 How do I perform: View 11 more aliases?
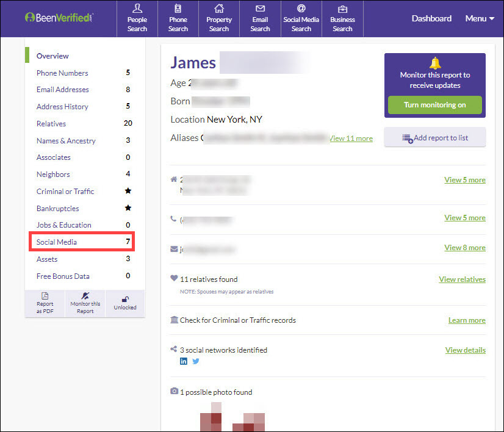(x=351, y=139)
